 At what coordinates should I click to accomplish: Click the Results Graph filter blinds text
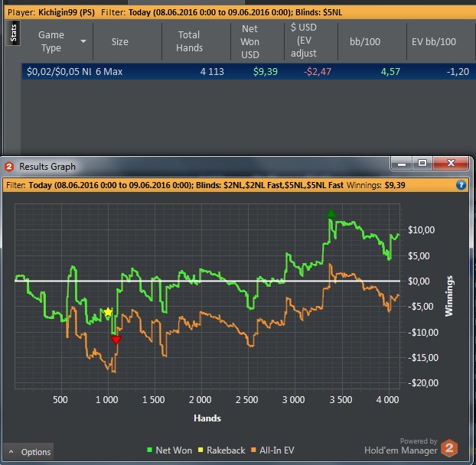pyautogui.click(x=269, y=185)
